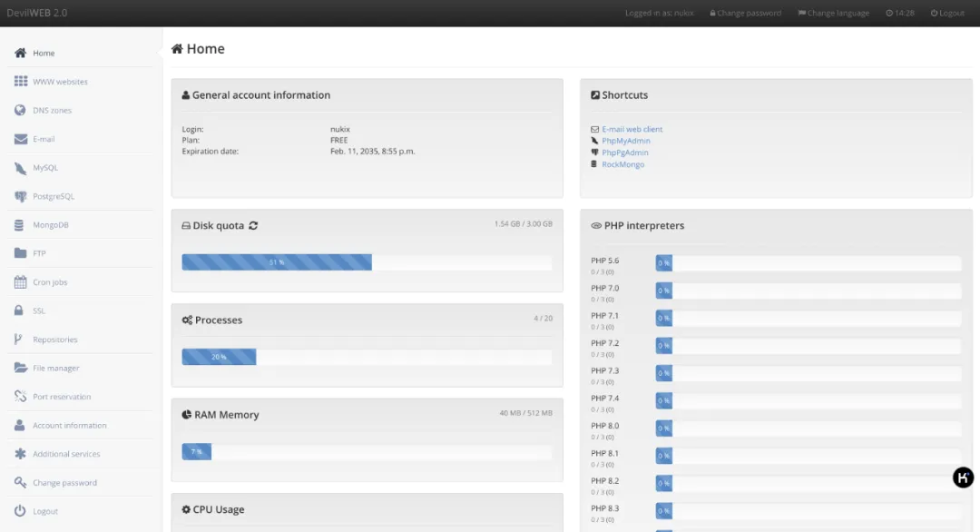Screen dimensions: 980x532
Task: Click the Processes 20% progress bar
Action: click(x=367, y=357)
